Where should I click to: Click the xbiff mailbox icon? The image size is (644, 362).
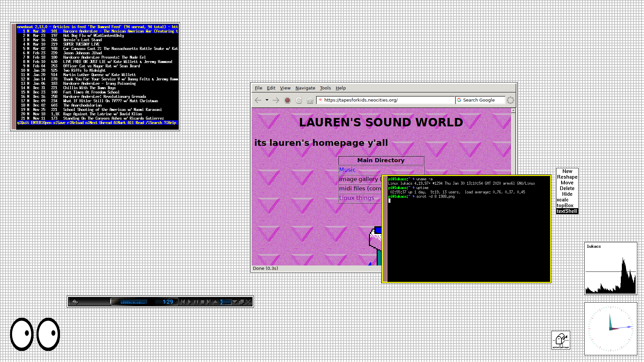tap(561, 340)
